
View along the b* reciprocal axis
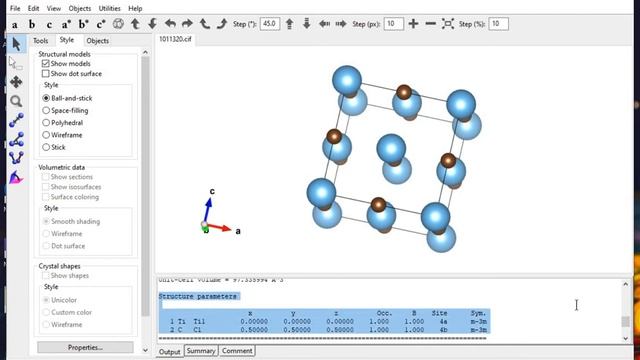(x=83, y=24)
